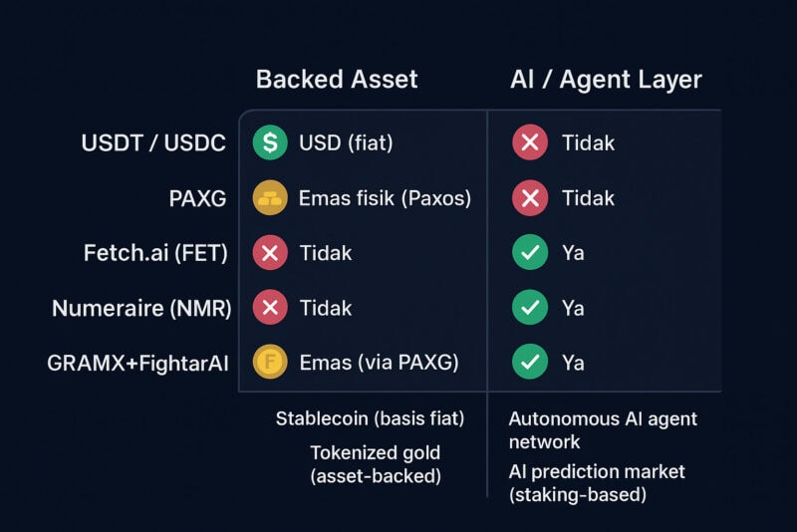Screen dimensions: 797x532
Task: Click the USDT / USDC row label
Action: [153, 143]
